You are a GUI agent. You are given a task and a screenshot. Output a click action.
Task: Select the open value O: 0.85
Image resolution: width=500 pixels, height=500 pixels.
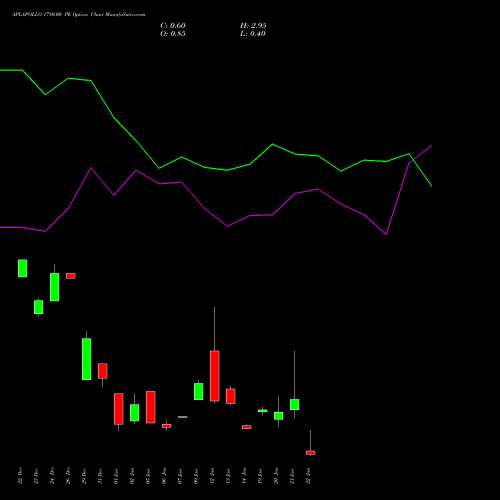point(173,34)
